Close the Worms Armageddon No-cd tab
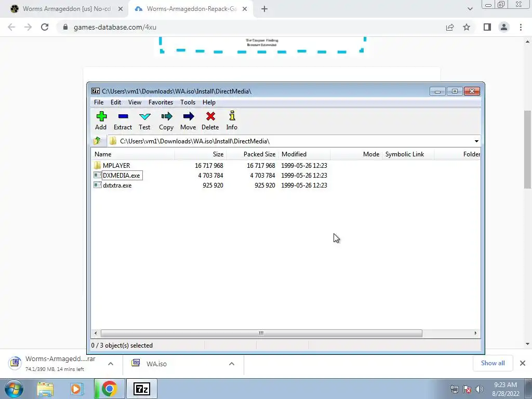This screenshot has width=532, height=399. click(x=121, y=9)
